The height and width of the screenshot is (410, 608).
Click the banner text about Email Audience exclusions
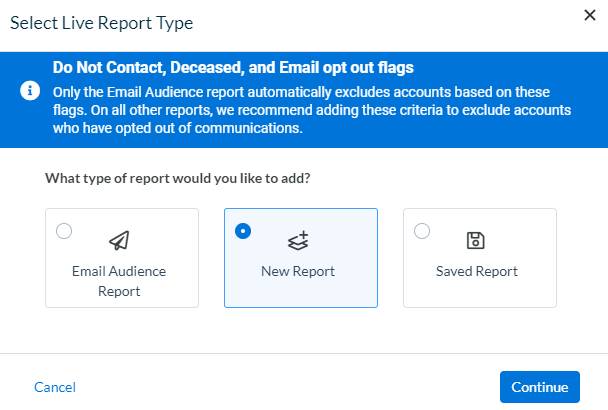[x=312, y=110]
